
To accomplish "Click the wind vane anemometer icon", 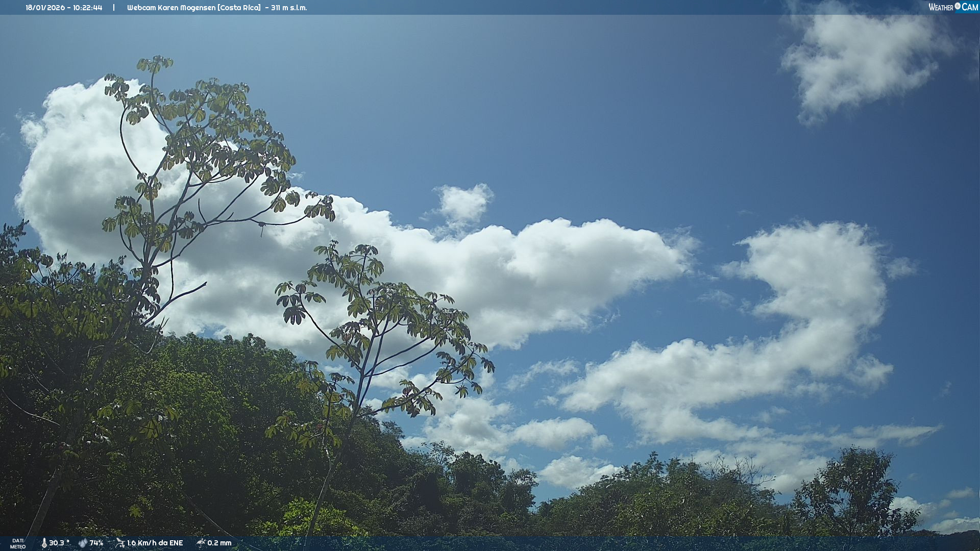I will coord(120,543).
